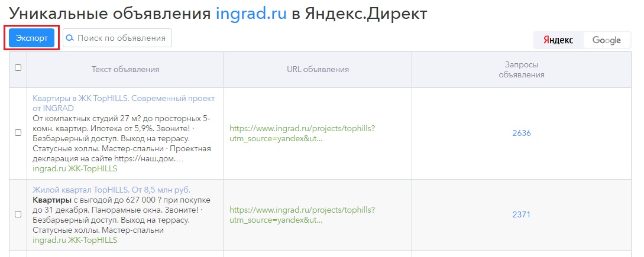Check the box for Жилой квартал TopHILLS ad
Screen dimensions: 644x257
pyautogui.click(x=18, y=214)
